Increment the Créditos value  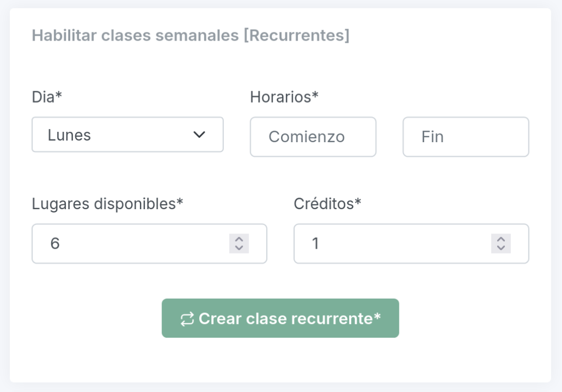click(501, 240)
